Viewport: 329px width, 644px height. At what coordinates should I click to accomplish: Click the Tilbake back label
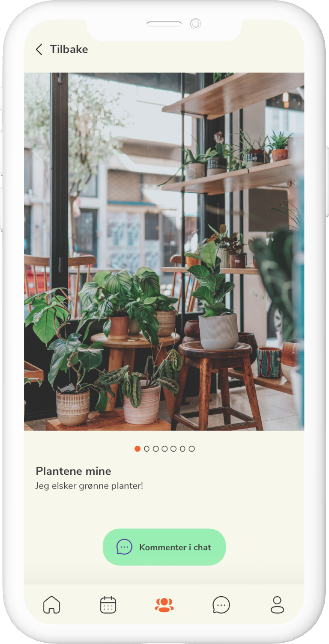click(x=69, y=49)
